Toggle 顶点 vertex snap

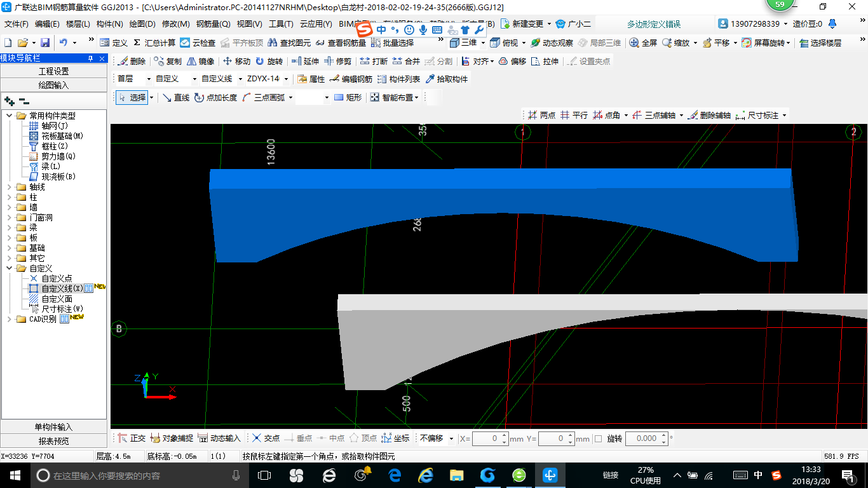click(x=363, y=438)
